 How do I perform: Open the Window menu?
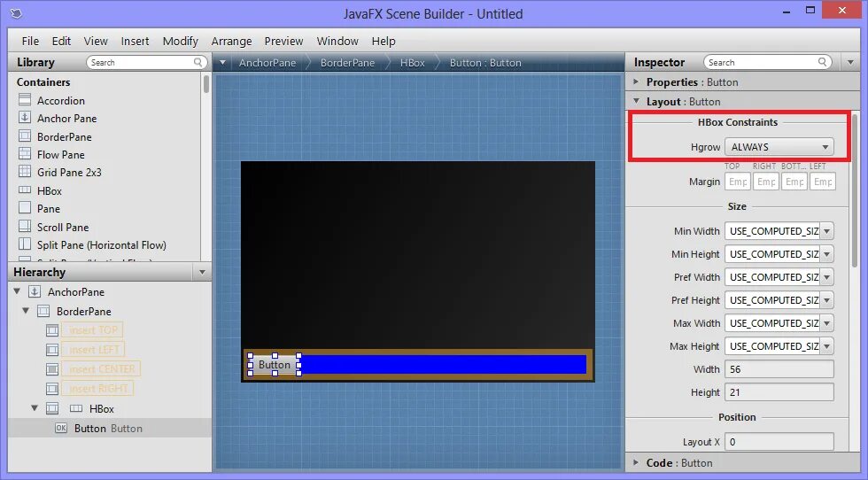pos(337,41)
